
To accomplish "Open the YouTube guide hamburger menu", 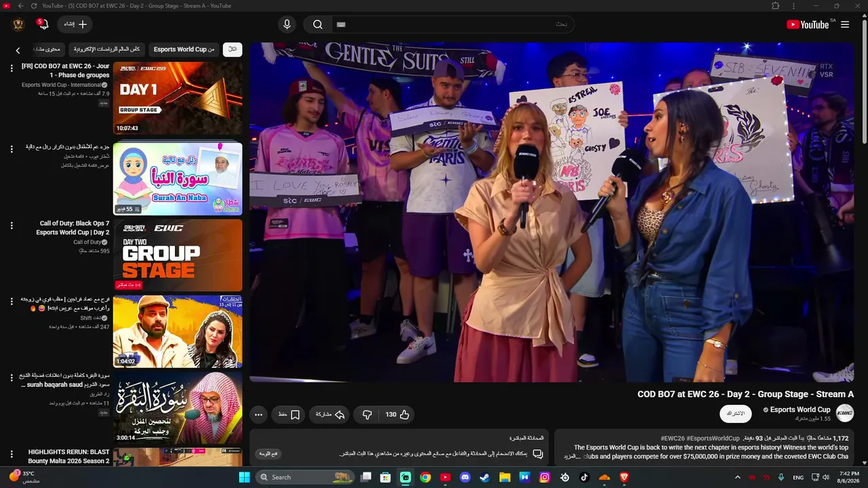I will point(845,24).
